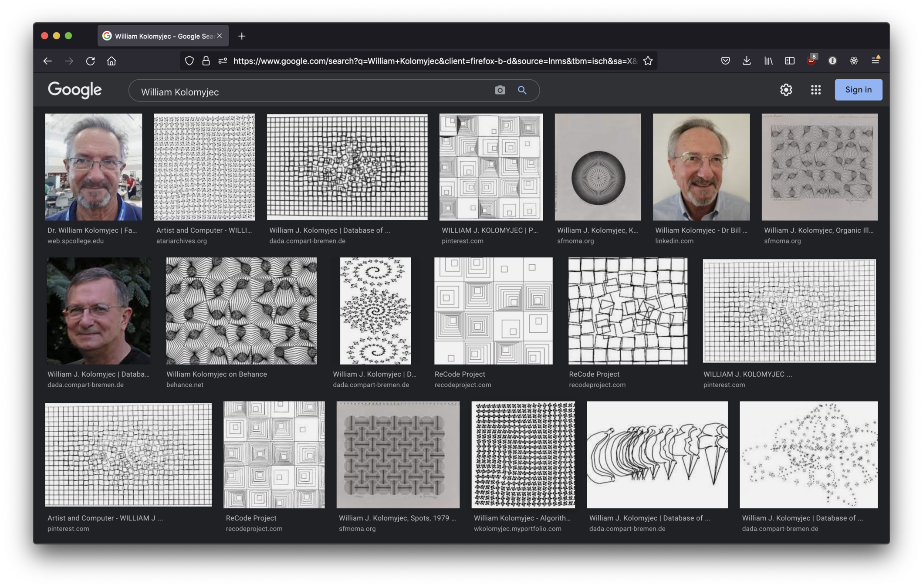Go to the Firefox home page

[112, 61]
